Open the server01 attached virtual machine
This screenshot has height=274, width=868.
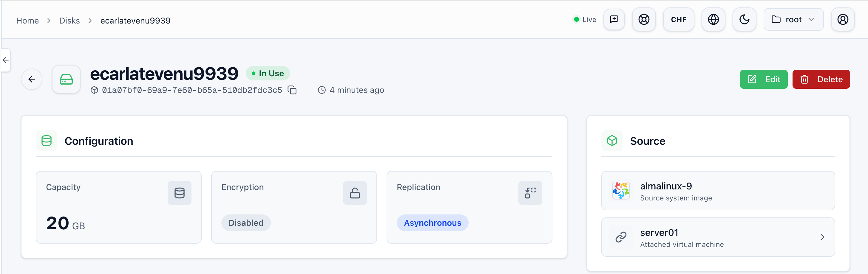[x=718, y=237]
